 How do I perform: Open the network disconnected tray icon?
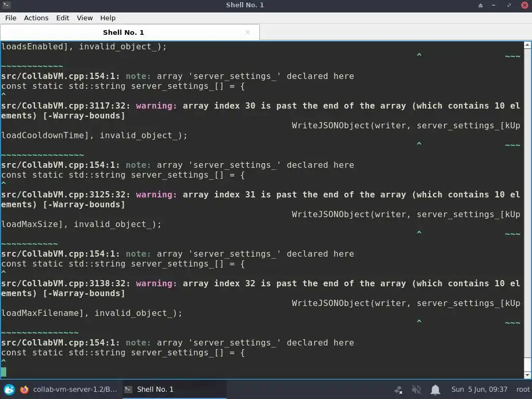398,390
